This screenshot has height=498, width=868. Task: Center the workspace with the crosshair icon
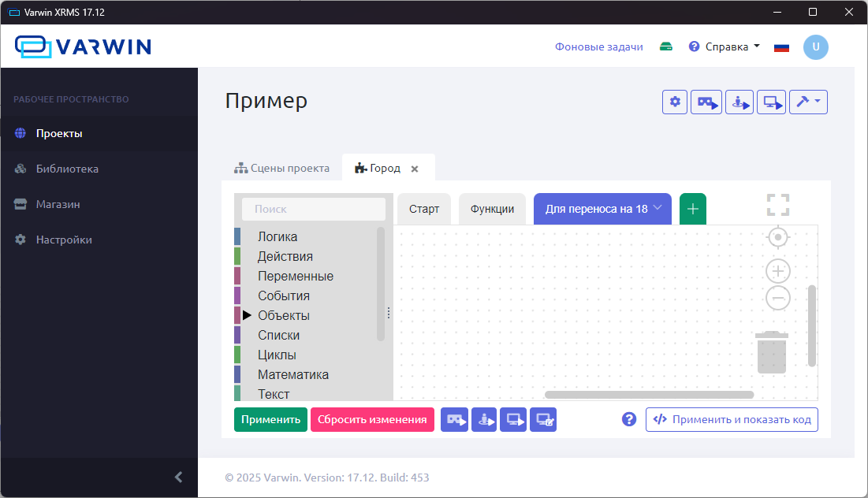pos(778,237)
